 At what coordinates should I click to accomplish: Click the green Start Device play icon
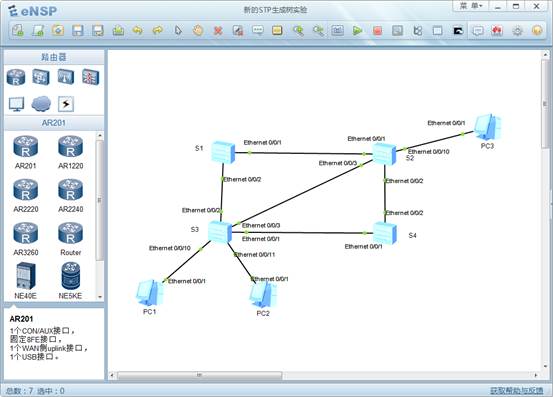pos(357,31)
